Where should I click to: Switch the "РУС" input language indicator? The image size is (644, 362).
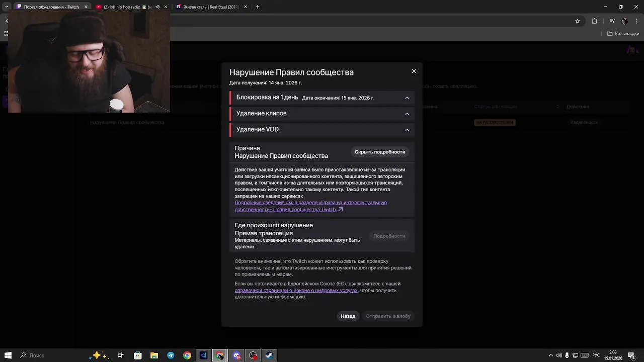coord(596,355)
